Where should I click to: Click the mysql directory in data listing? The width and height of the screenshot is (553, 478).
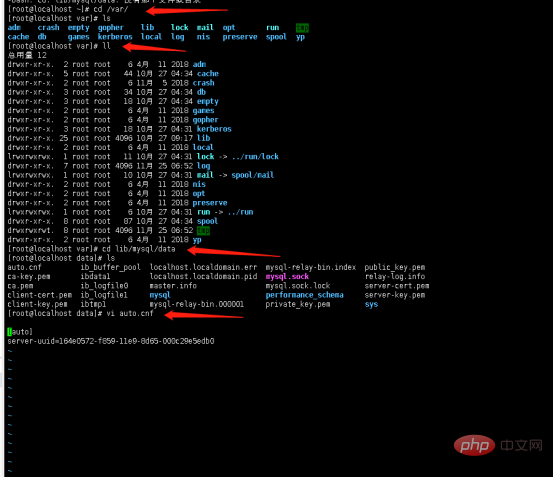pyautogui.click(x=160, y=295)
